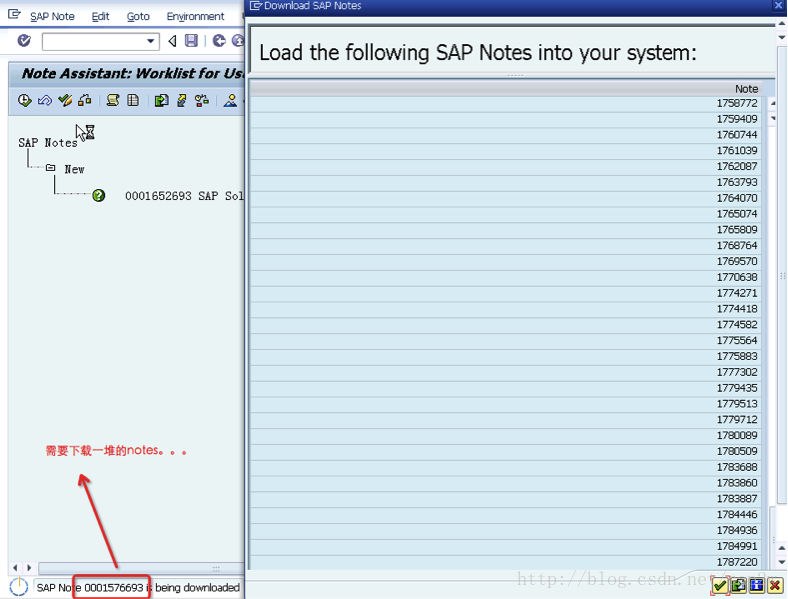Click the Execute clock icon in Note Assistant toolbar
The image size is (788, 599).
click(24, 101)
